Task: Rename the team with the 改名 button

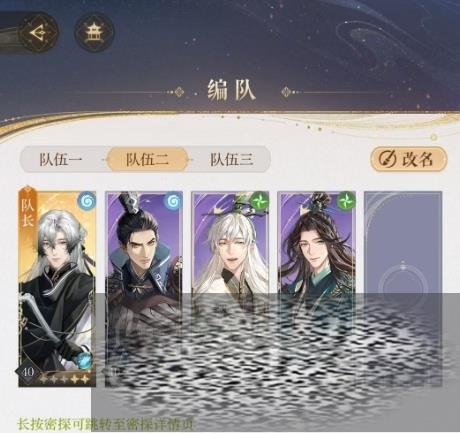Action: pos(408,159)
